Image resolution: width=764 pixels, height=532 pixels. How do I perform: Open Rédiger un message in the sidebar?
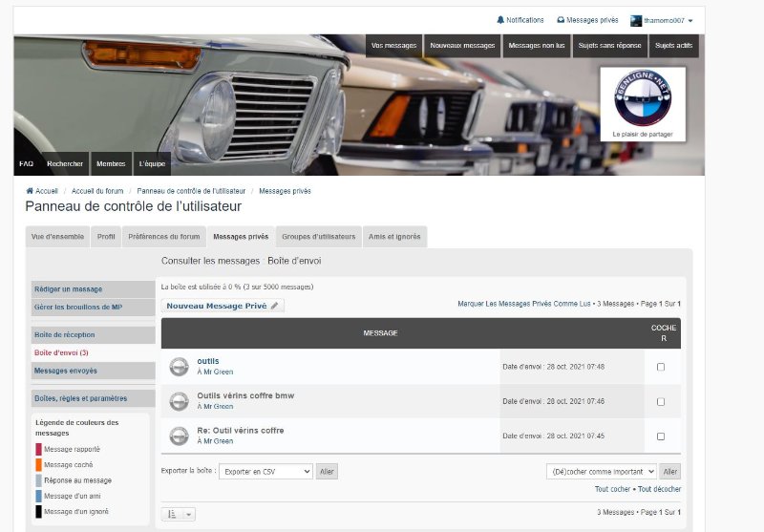pos(93,289)
